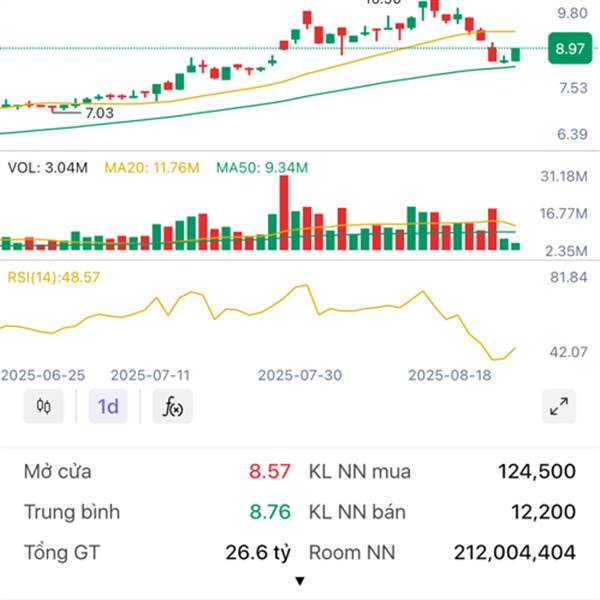This screenshot has height=600, width=600.
Task: Open the candlestick chart type selector
Action: pyautogui.click(x=44, y=406)
